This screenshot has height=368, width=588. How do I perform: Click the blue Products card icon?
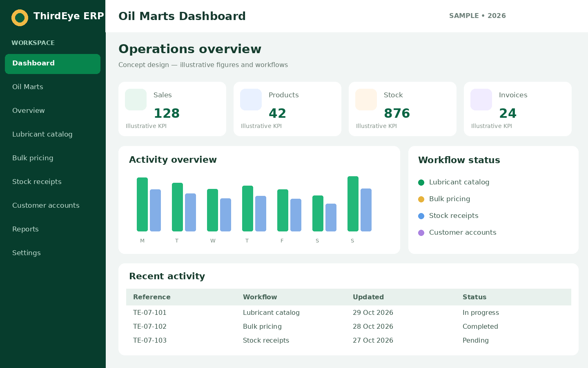(251, 99)
